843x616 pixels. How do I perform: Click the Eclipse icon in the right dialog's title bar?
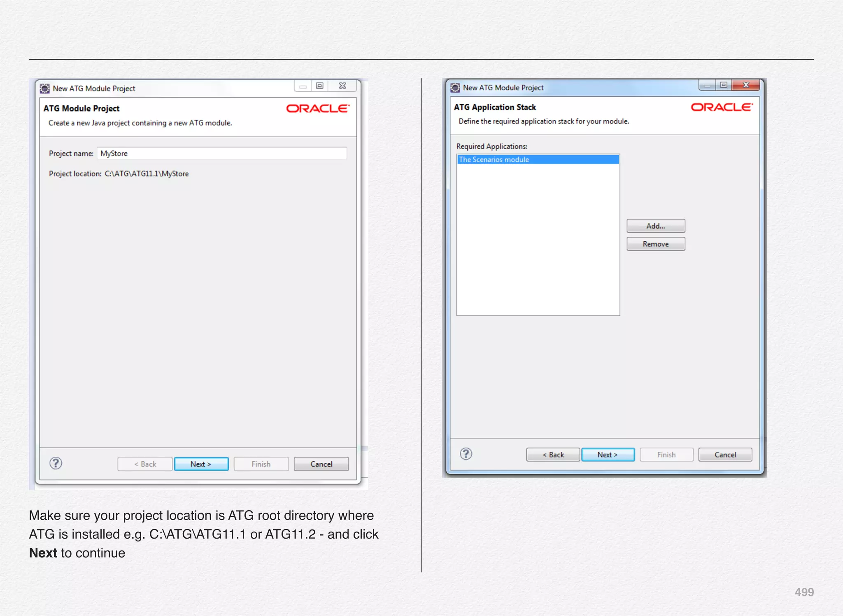click(x=455, y=88)
